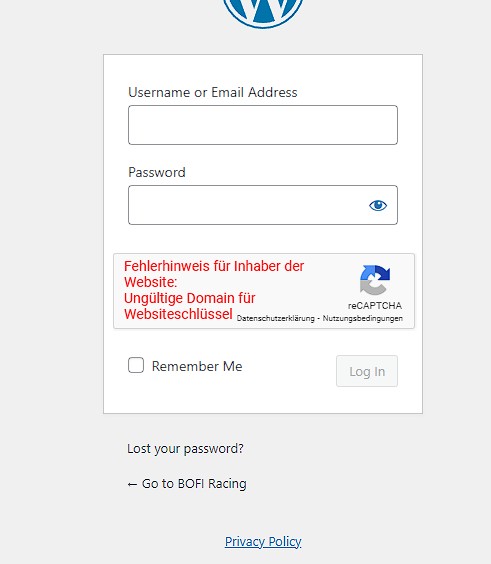Viewport: 491px width, 564px height.
Task: Click the red 'Websiteschlüssel' word
Action: point(178,314)
